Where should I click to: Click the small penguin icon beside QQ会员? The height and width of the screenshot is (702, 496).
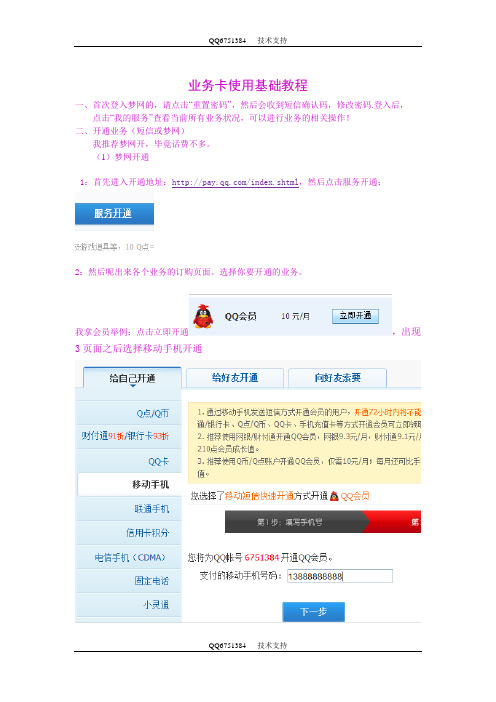334,496
